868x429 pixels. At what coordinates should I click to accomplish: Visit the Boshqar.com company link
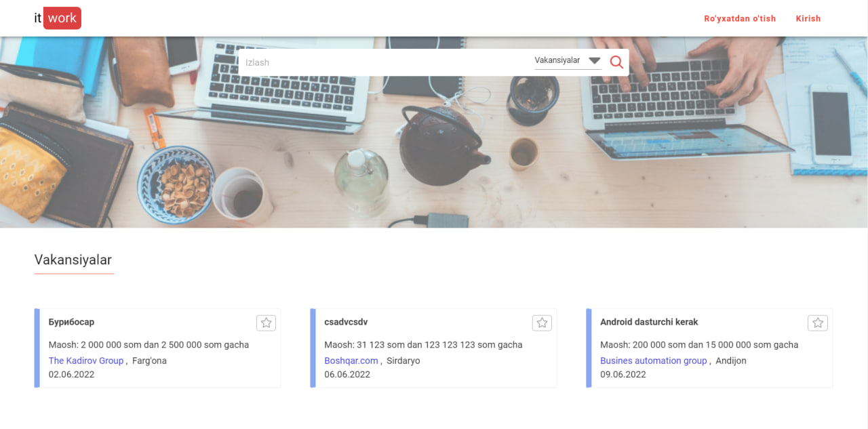click(x=351, y=361)
